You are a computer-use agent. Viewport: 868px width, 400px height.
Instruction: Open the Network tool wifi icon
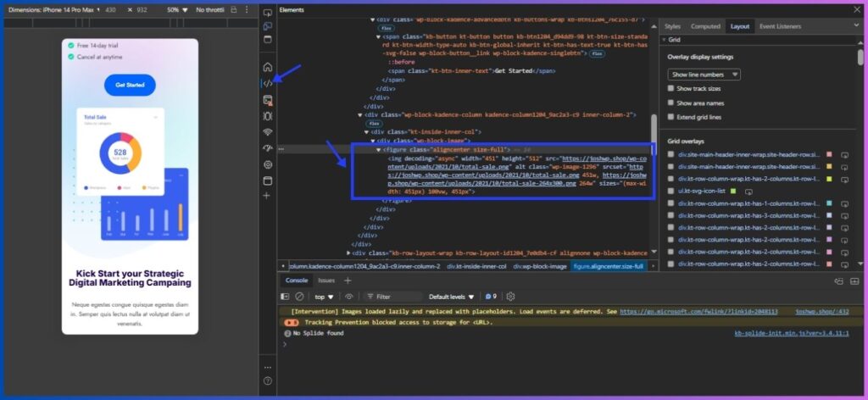point(268,132)
